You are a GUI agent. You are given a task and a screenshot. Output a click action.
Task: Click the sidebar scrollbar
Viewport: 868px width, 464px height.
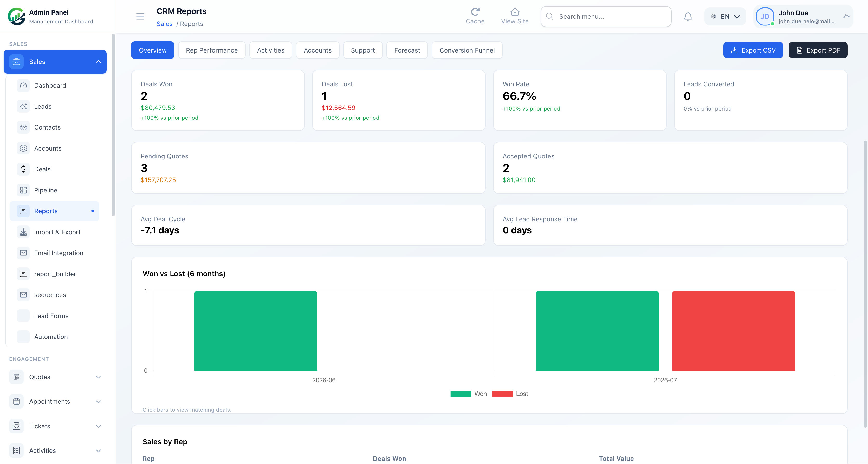click(113, 125)
